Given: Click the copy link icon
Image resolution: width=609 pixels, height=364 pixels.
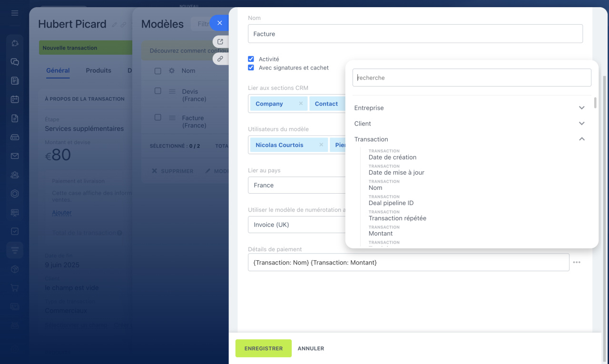Looking at the screenshot, I should click(x=220, y=59).
